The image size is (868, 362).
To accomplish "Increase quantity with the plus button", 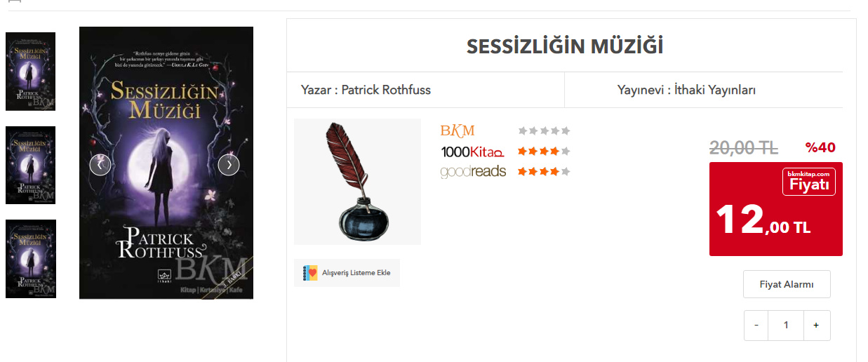I will [816, 326].
